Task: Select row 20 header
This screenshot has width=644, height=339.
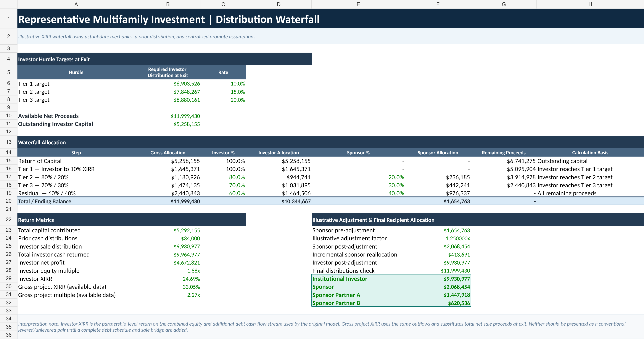Action: click(8, 201)
